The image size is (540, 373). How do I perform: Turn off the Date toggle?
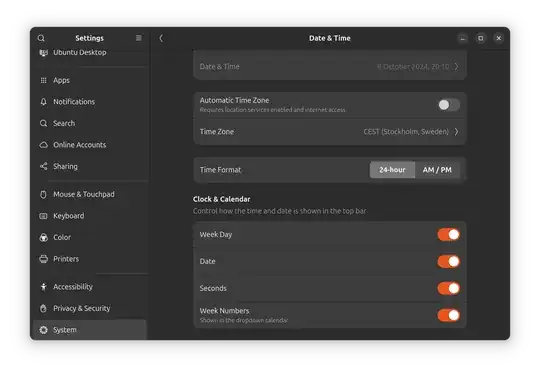point(449,261)
